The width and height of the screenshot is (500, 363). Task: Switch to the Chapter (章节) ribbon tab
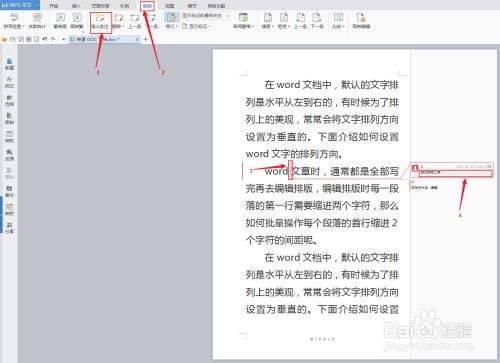(x=192, y=6)
